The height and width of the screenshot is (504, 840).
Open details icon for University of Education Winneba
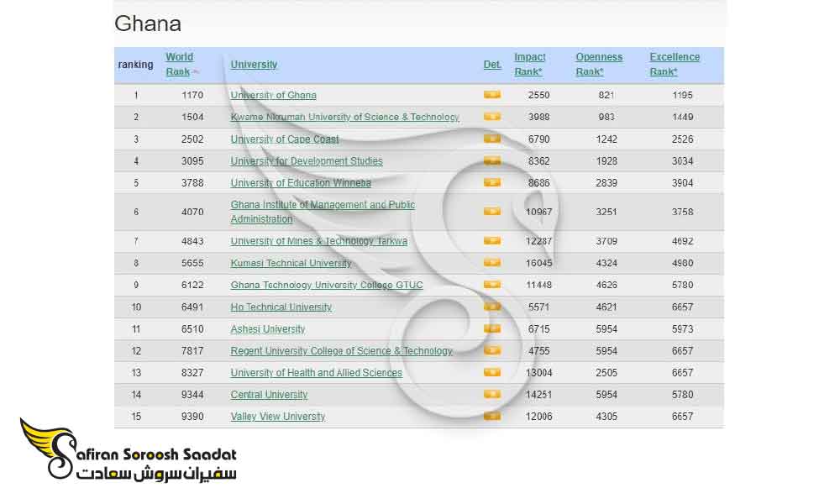coord(491,182)
